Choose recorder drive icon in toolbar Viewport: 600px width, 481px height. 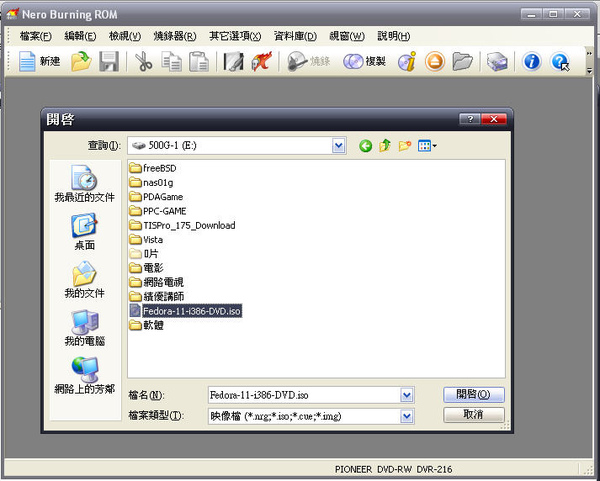tap(497, 61)
